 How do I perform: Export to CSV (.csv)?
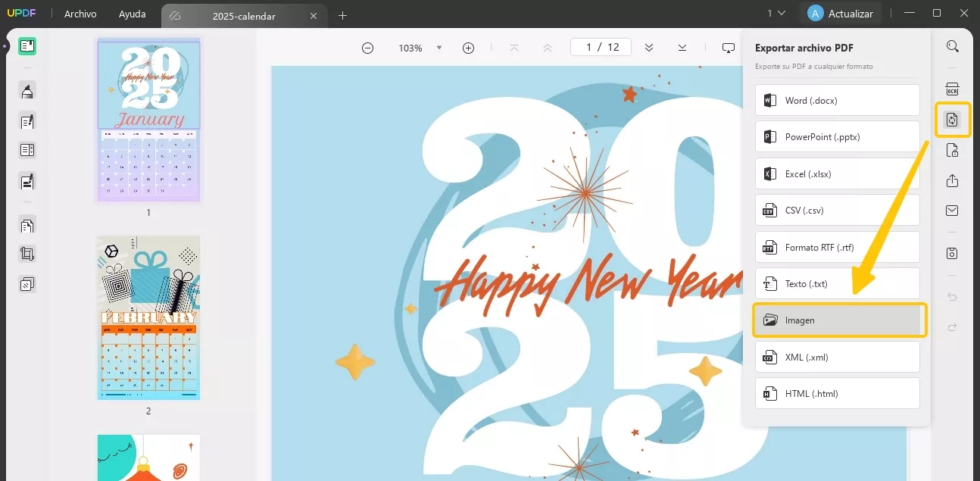tap(837, 211)
